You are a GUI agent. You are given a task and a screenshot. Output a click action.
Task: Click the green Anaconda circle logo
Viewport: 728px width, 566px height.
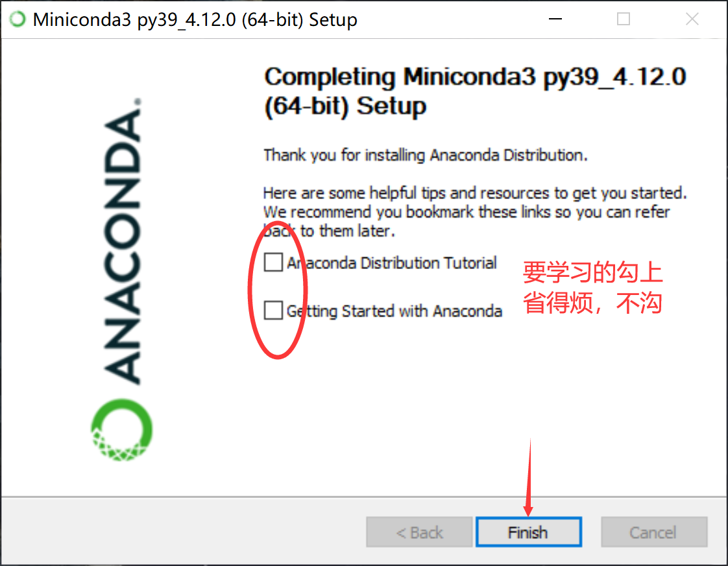pyautogui.click(x=121, y=430)
